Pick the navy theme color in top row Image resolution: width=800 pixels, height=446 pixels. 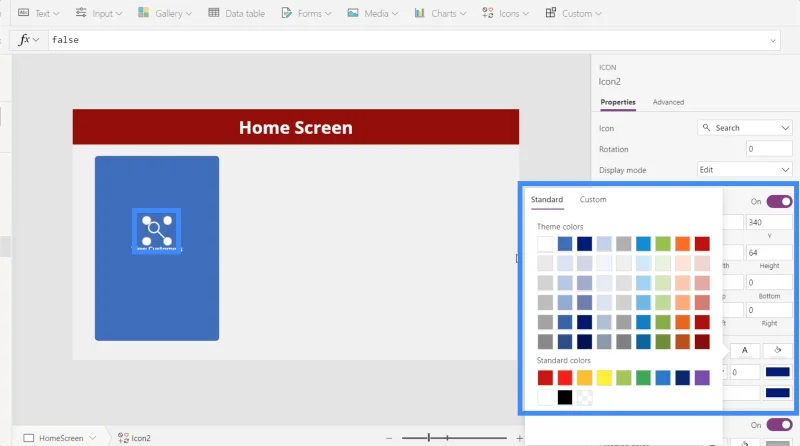click(x=584, y=244)
